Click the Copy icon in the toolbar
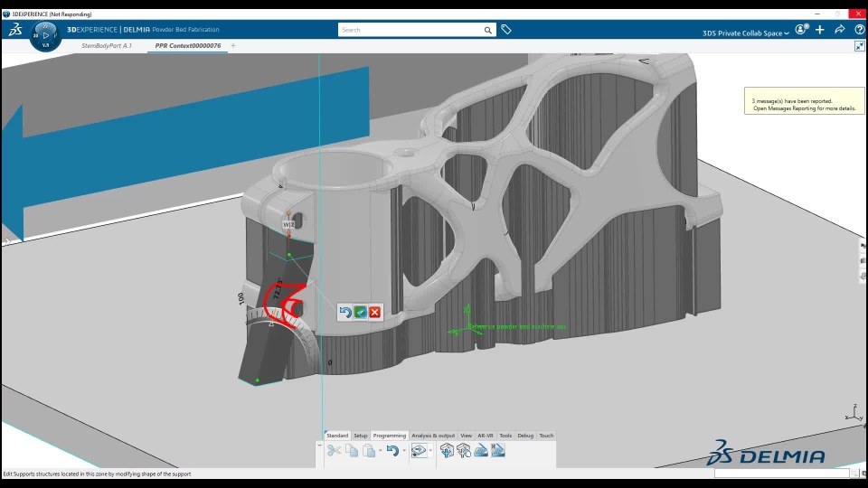The height and width of the screenshot is (488, 868). (x=352, y=451)
